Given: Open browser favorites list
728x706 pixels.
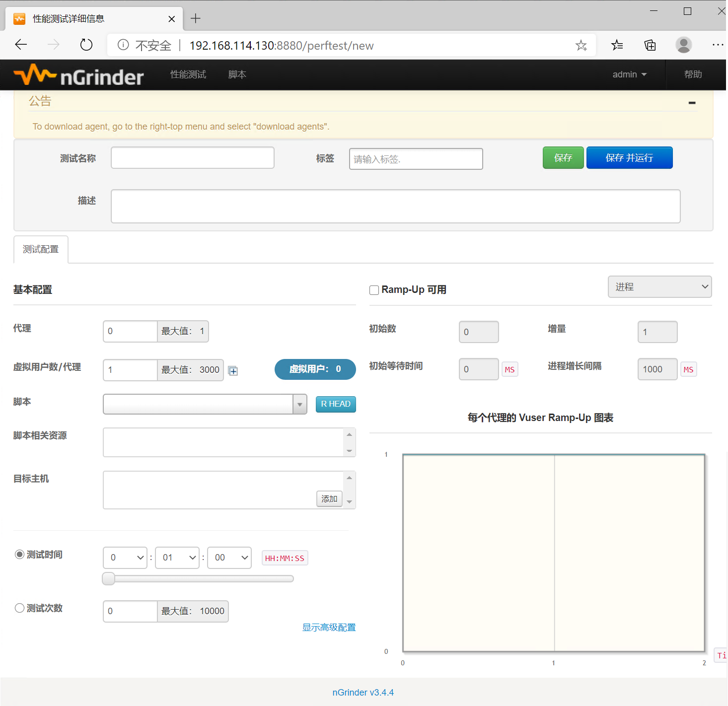Looking at the screenshot, I should coord(617,45).
